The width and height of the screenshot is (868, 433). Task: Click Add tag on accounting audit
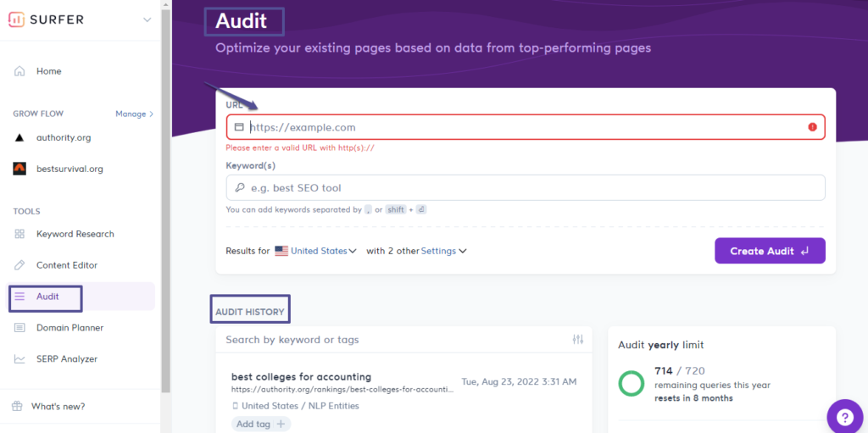[x=261, y=425]
